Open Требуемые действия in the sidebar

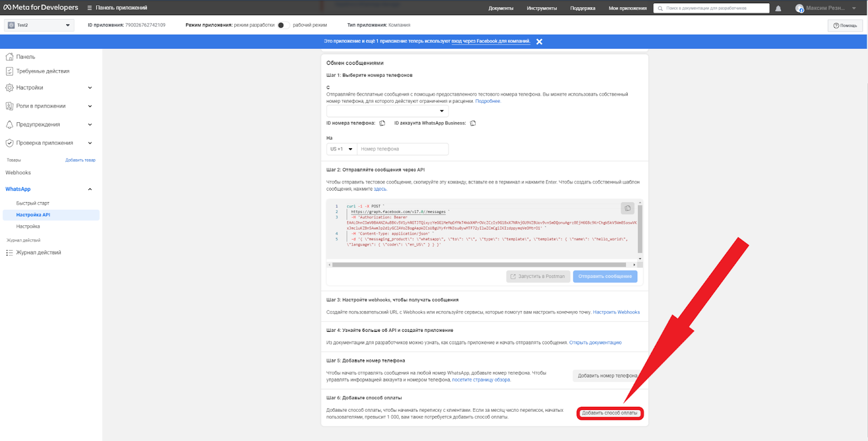tap(43, 71)
